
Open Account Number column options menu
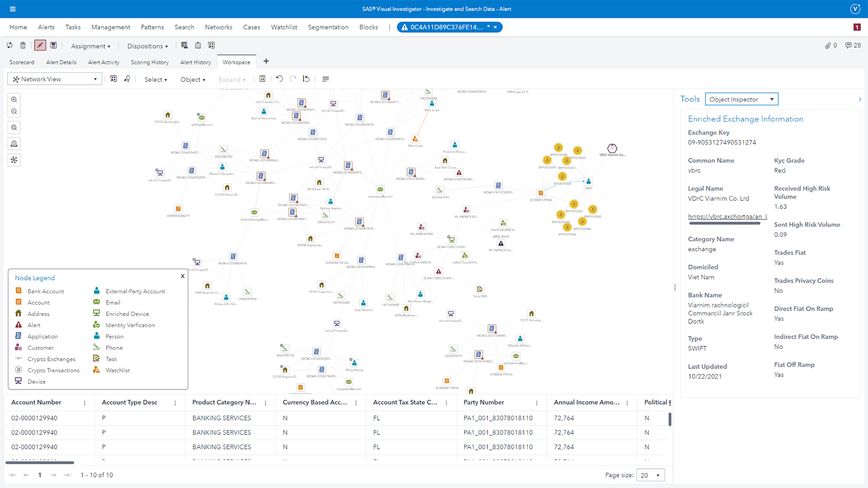coord(85,403)
